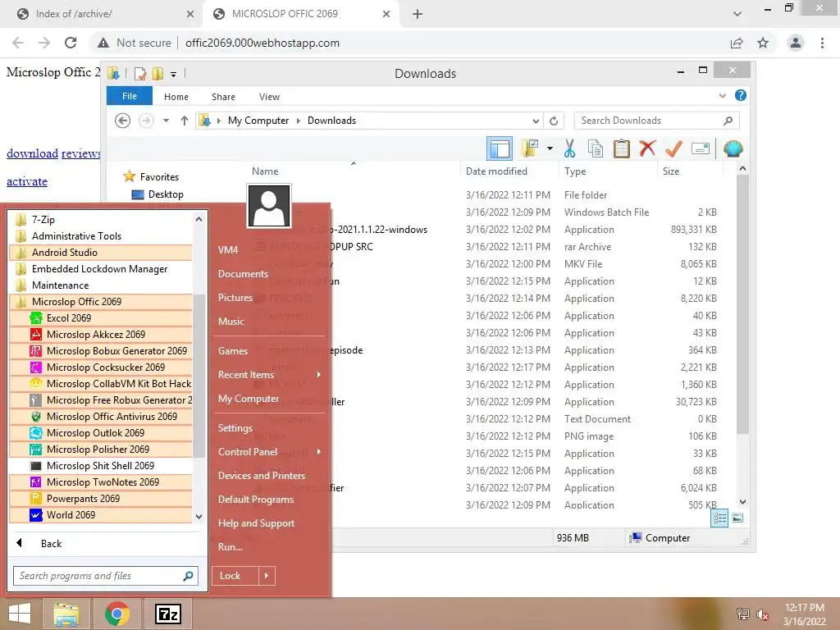Click the Copy icon in Explorer toolbar

[x=596, y=148]
